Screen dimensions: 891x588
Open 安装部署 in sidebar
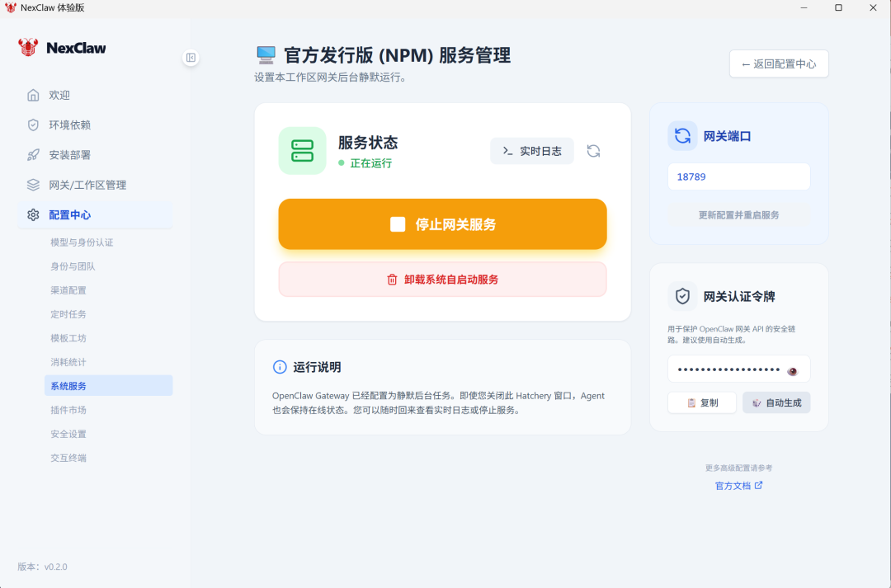click(x=96, y=155)
